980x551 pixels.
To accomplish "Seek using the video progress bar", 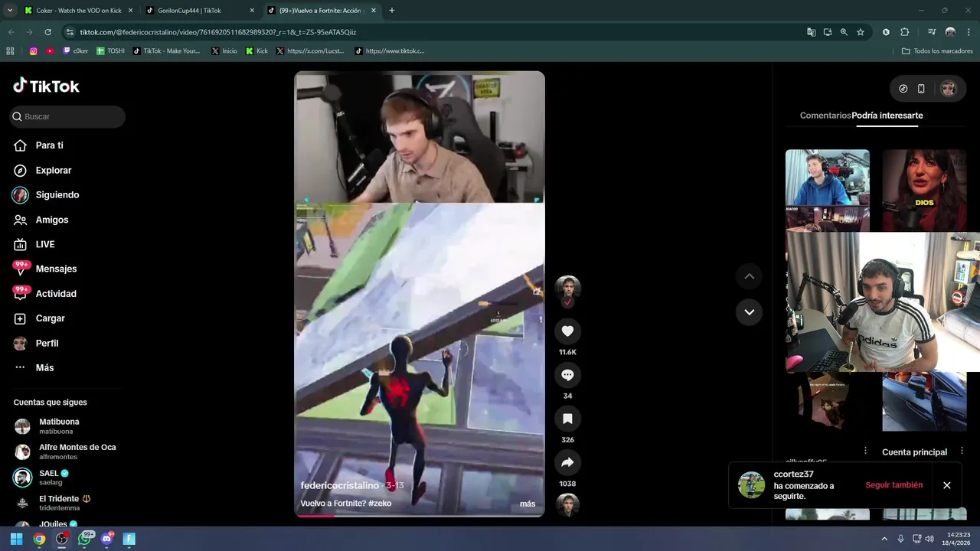I will pos(420,516).
